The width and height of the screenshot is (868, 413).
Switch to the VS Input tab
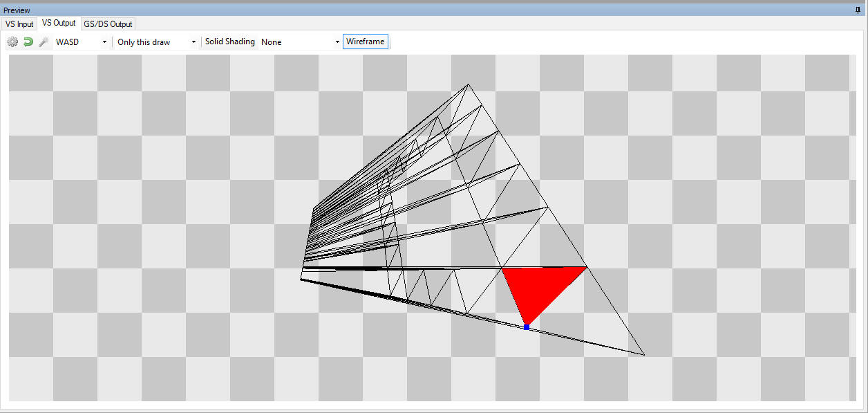tap(19, 24)
